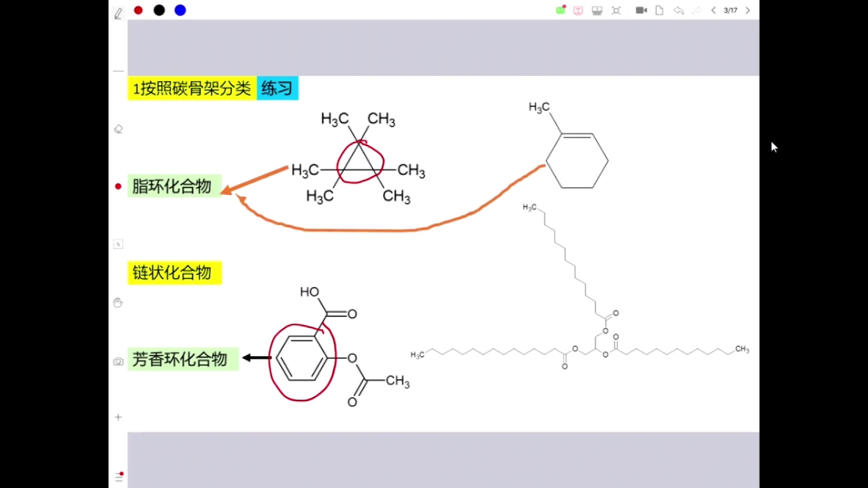Redo the last undone stroke
Viewport: 868px width, 488px height.
click(x=697, y=10)
